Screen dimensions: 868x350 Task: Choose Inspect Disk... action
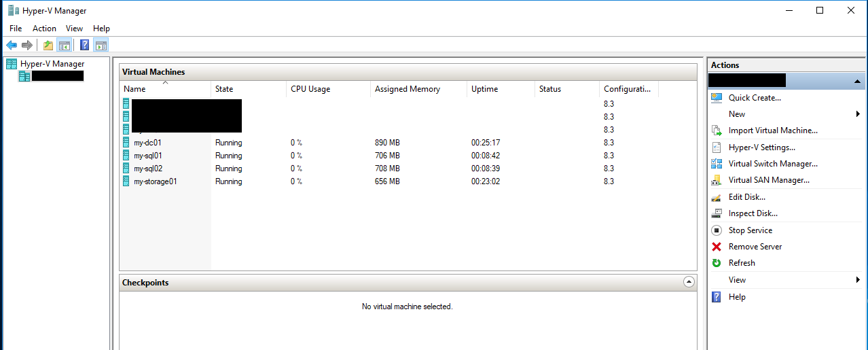tap(753, 213)
